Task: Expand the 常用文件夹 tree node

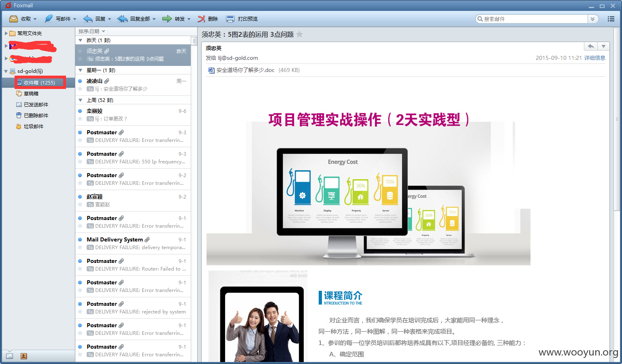Action: click(6, 33)
